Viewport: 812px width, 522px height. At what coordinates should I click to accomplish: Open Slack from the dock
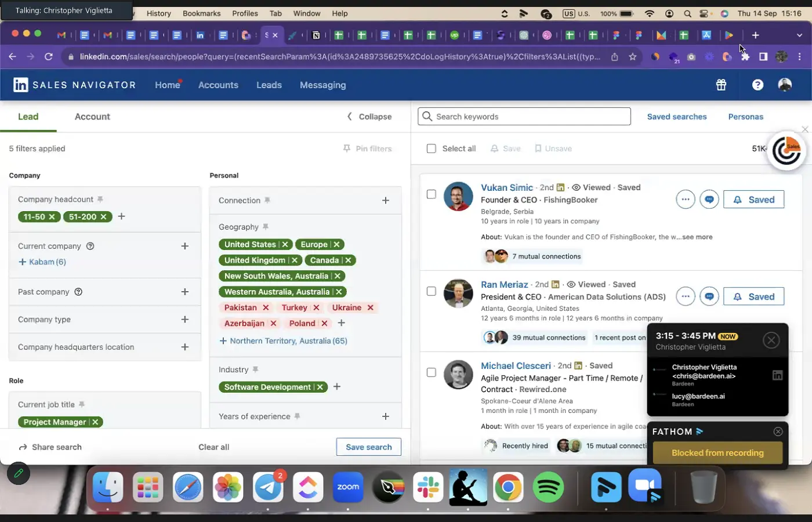[x=428, y=487]
